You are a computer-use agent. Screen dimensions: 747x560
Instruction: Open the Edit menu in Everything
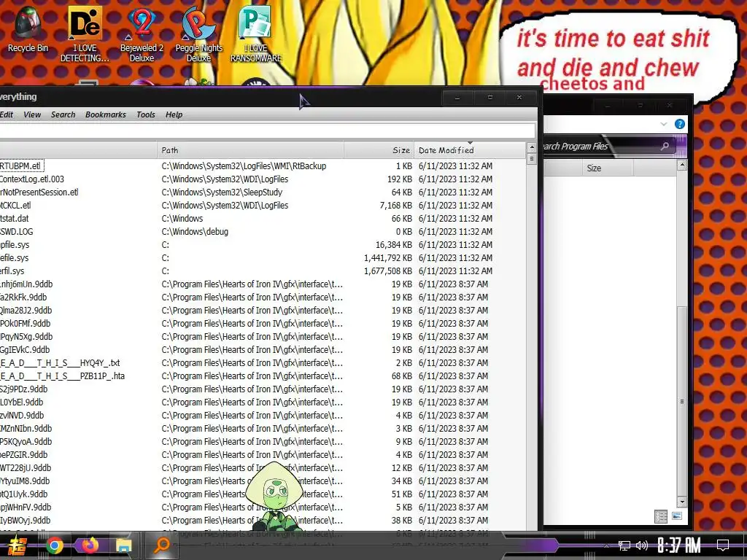6,114
